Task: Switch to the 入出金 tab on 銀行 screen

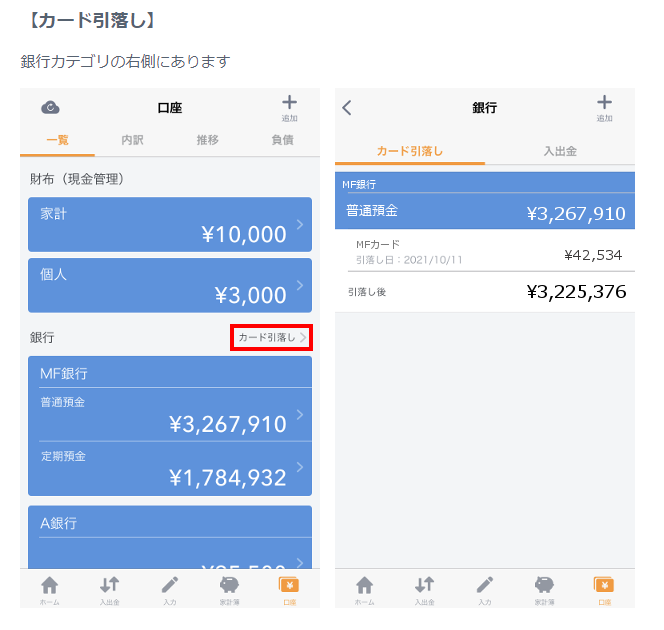Action: [x=560, y=151]
